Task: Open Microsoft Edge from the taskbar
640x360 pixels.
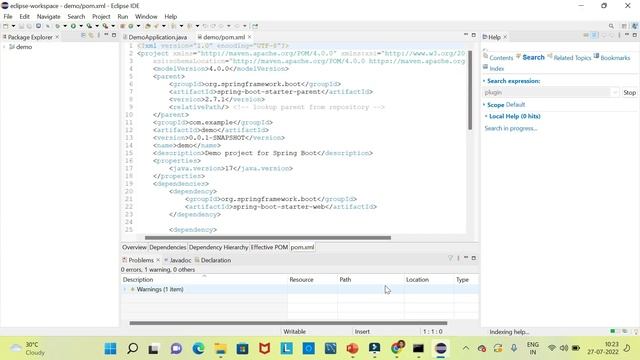Action: pyautogui.click(x=198, y=348)
